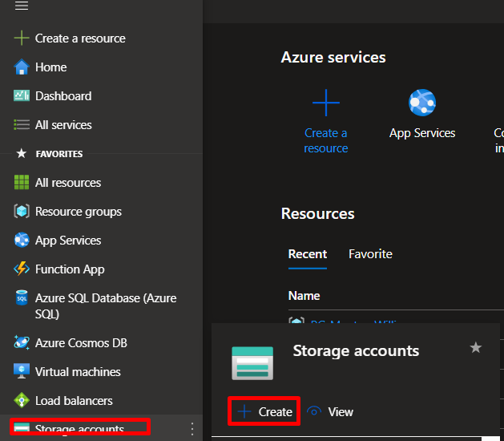
Task: Open the three-dot menu beside Storage accounts
Action: [192, 429]
